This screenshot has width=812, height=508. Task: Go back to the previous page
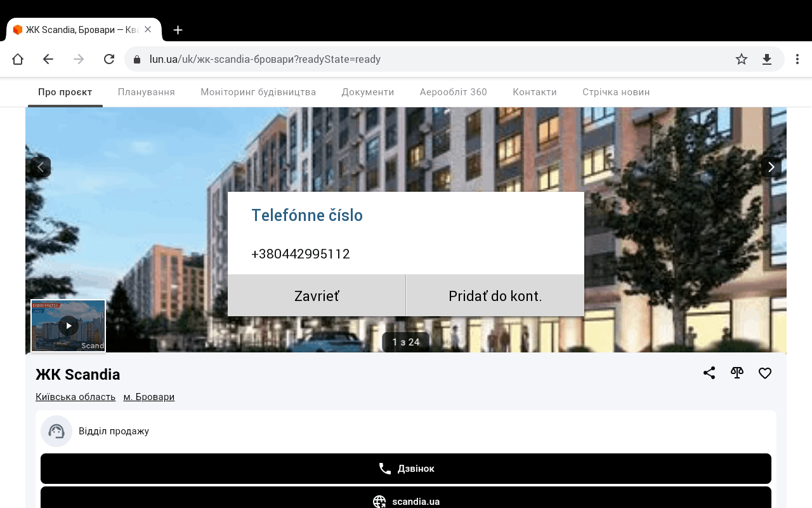point(48,59)
